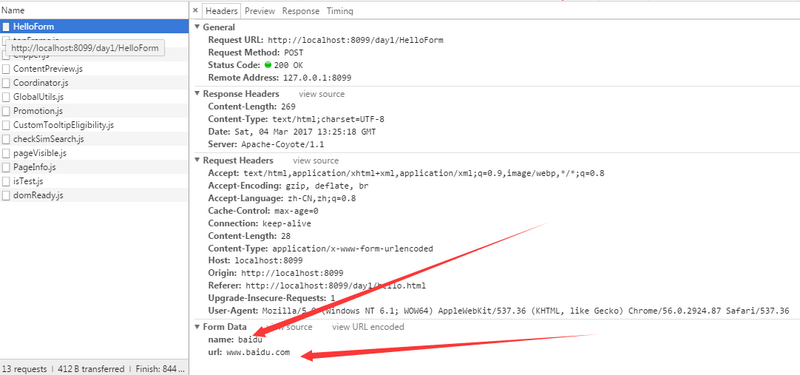Open the Timing tab
The width and height of the screenshot is (800, 375).
point(340,11)
